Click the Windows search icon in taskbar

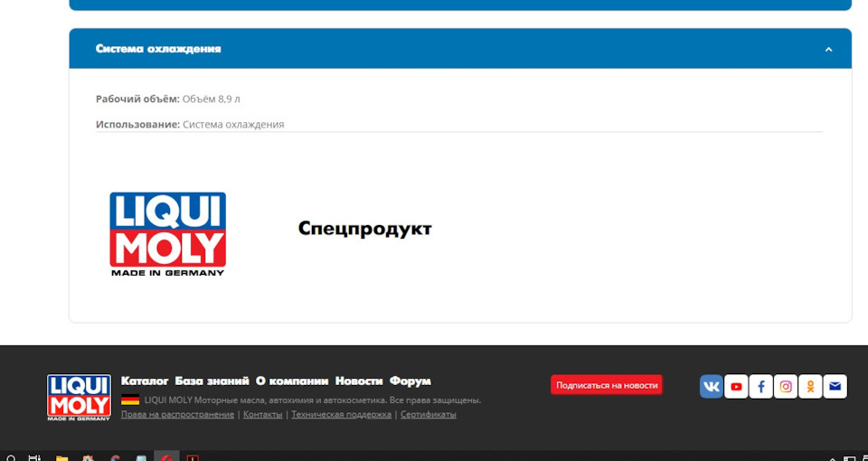[x=11, y=457]
